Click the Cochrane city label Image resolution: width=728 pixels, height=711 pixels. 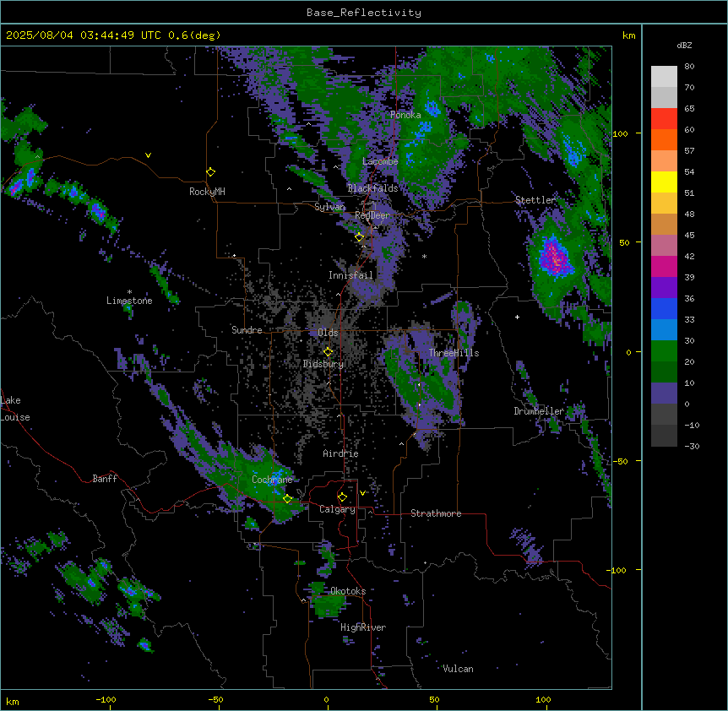[x=272, y=480]
